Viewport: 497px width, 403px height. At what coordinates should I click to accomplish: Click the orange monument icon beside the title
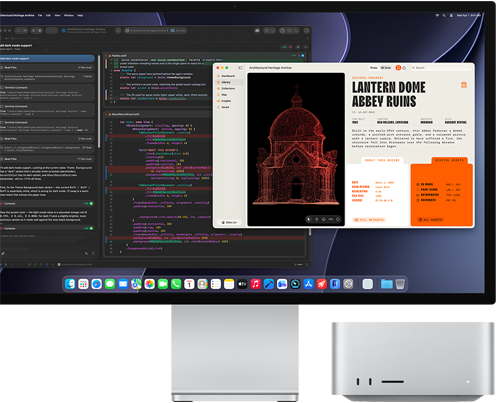tap(464, 84)
